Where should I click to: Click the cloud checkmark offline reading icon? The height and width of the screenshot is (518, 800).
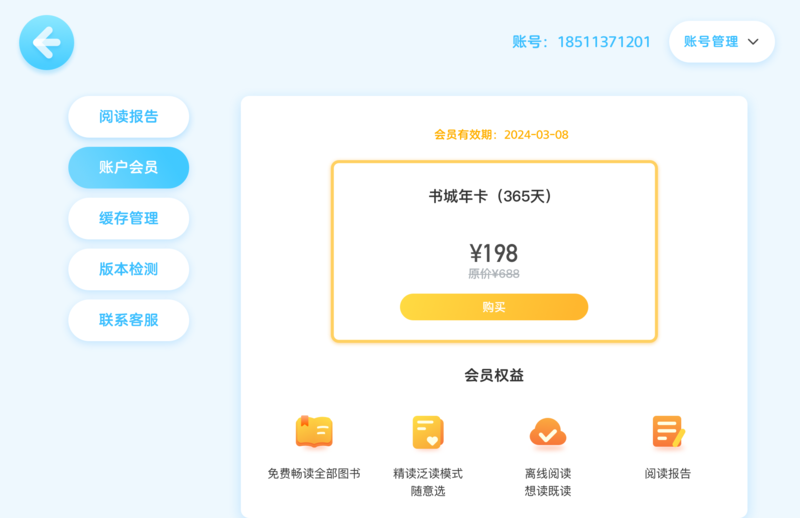point(547,433)
